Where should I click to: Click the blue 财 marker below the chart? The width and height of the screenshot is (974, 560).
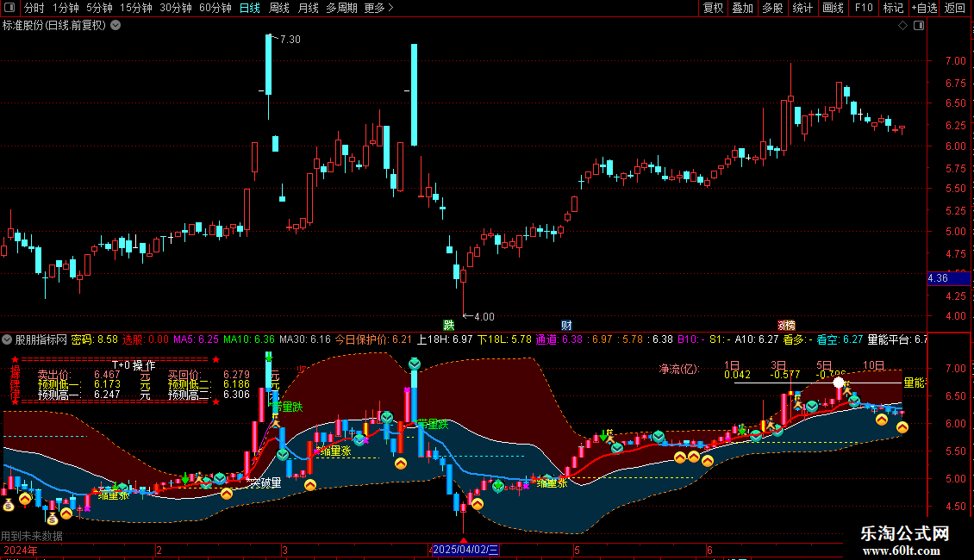point(566,326)
